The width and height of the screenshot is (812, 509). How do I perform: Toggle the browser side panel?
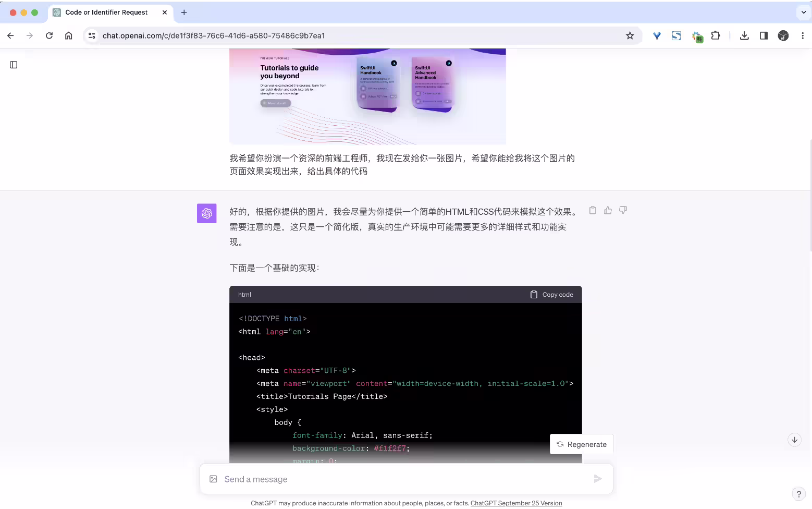pos(764,35)
